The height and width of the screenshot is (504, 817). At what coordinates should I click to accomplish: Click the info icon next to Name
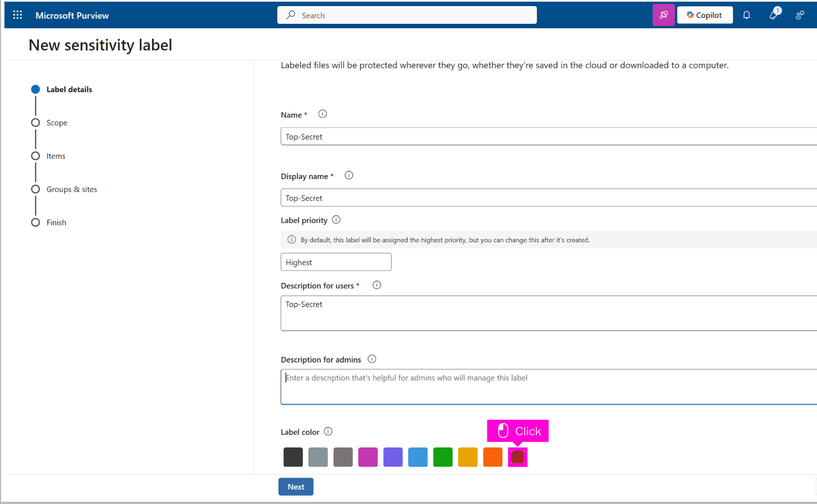322,114
